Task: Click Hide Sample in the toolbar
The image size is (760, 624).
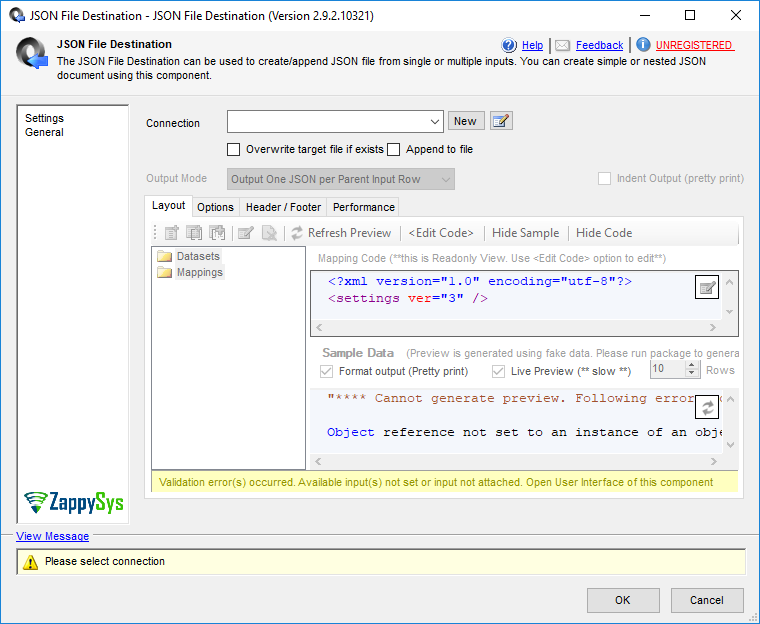Action: tap(525, 233)
